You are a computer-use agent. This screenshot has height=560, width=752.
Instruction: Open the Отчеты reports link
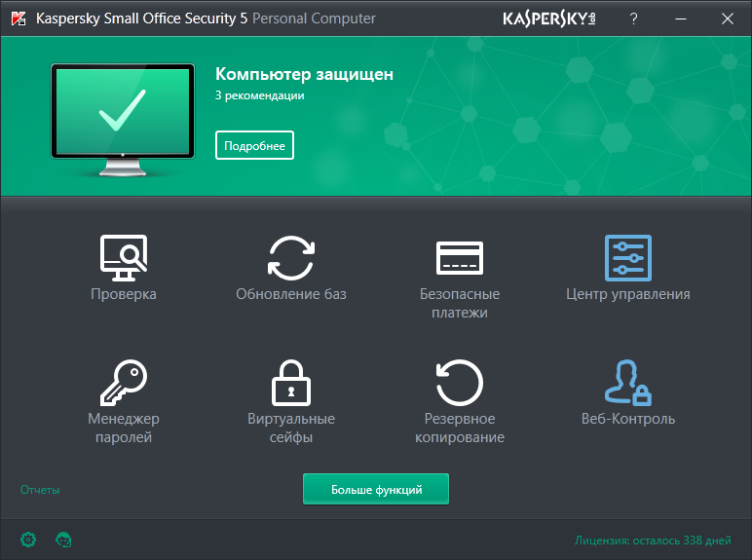(40, 490)
